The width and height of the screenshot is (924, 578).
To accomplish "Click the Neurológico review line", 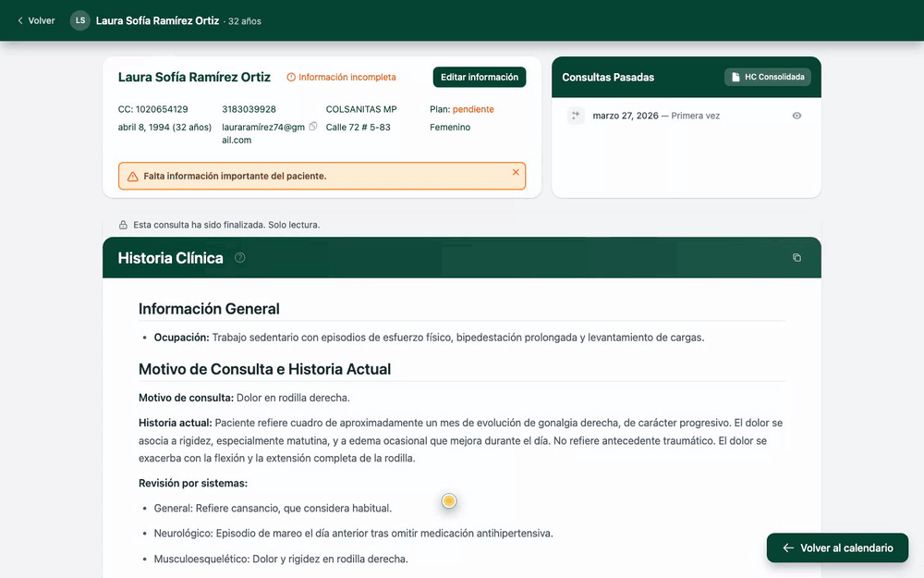I will (353, 534).
